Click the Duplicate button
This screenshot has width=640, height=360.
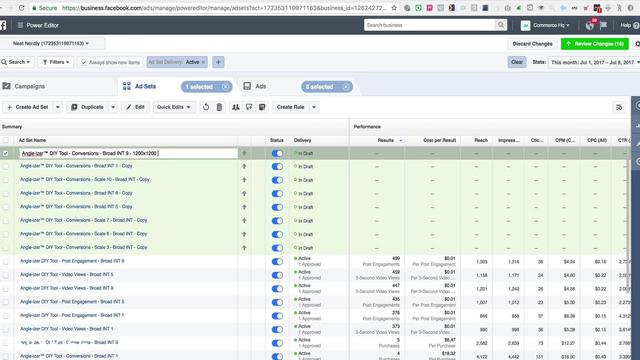(87, 107)
